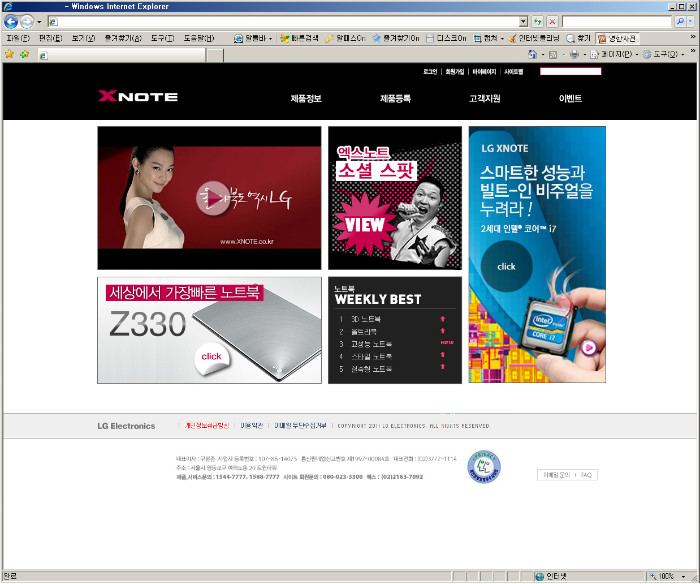Screen dimensions: 700x584
Task: Go forward with the browser Forward arrow
Action: 27,21
